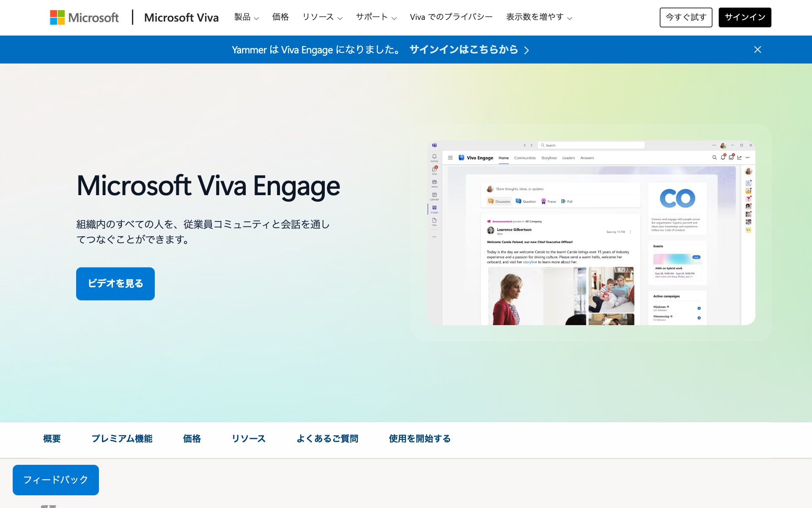Jump to the よくあるご質問 section tab

coord(327,439)
